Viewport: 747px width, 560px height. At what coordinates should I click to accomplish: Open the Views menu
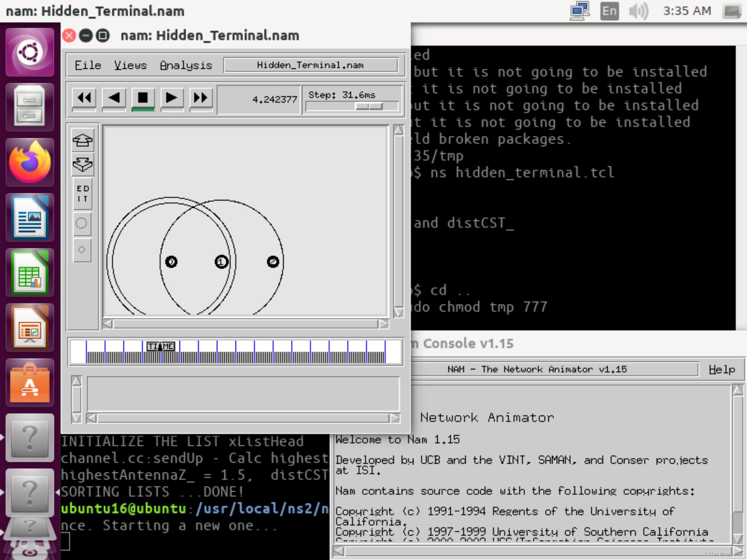coord(130,65)
